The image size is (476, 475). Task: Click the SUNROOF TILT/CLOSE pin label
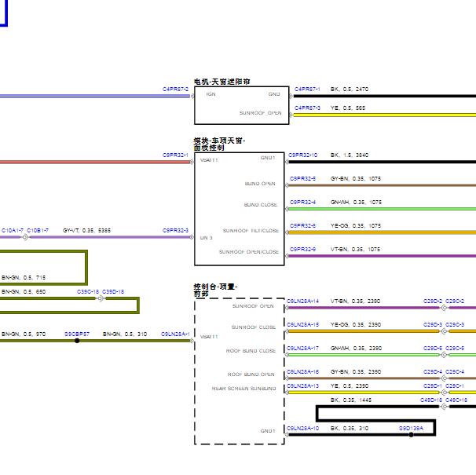pos(251,231)
